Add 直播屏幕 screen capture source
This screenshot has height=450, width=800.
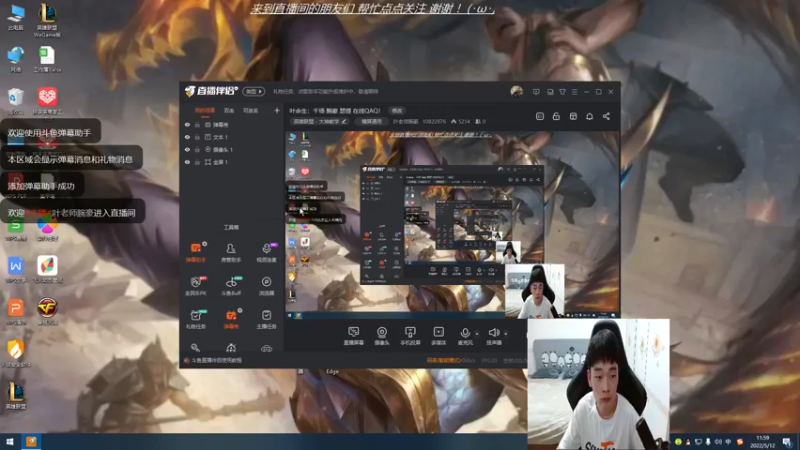(x=353, y=336)
